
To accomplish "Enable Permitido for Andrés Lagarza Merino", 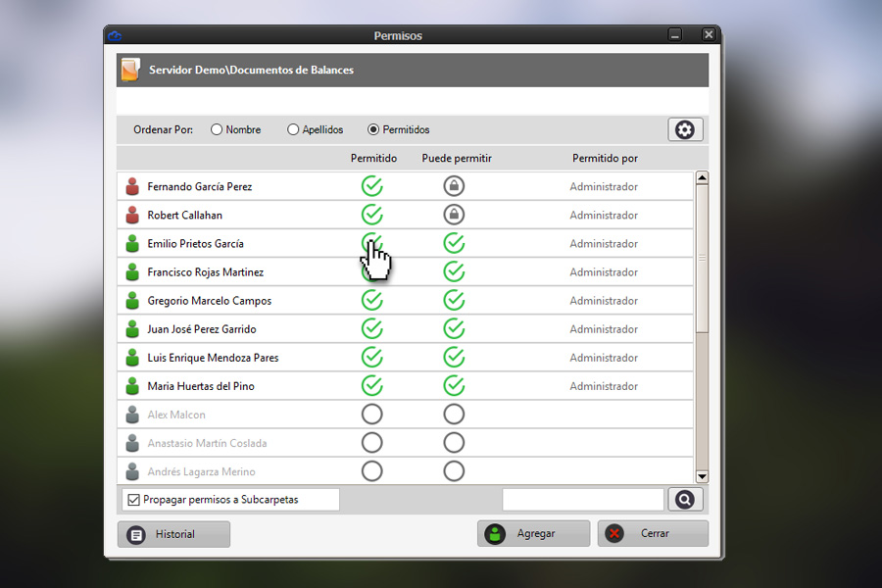I will pos(371,471).
